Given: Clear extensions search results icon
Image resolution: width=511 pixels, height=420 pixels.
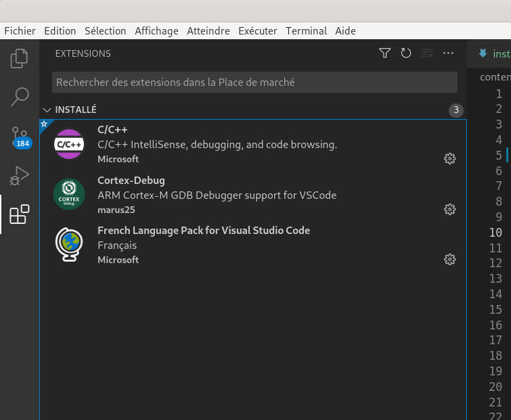Looking at the screenshot, I should point(427,53).
